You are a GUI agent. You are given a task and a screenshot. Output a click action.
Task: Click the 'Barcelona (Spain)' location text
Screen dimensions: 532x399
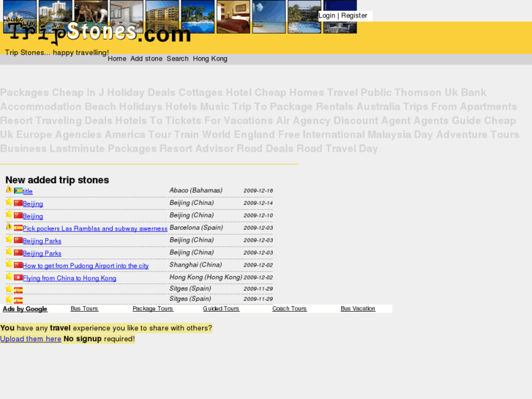point(196,228)
